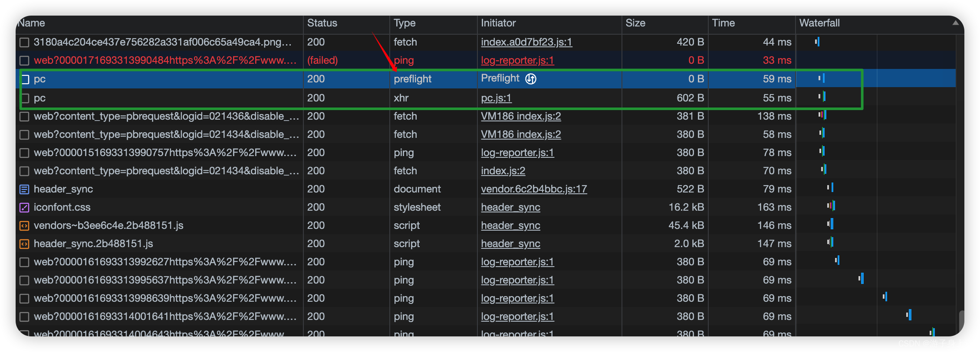Click the vendors~b3ee6c4e.2b488151.js script icon
The width and height of the screenshot is (980, 352).
pyautogui.click(x=24, y=226)
